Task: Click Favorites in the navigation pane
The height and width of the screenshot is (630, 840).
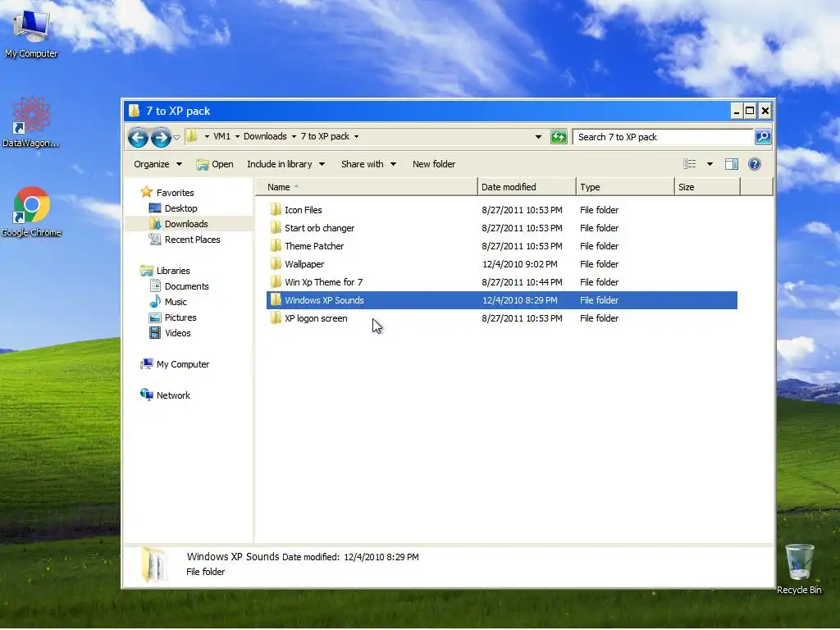Action: point(167,193)
